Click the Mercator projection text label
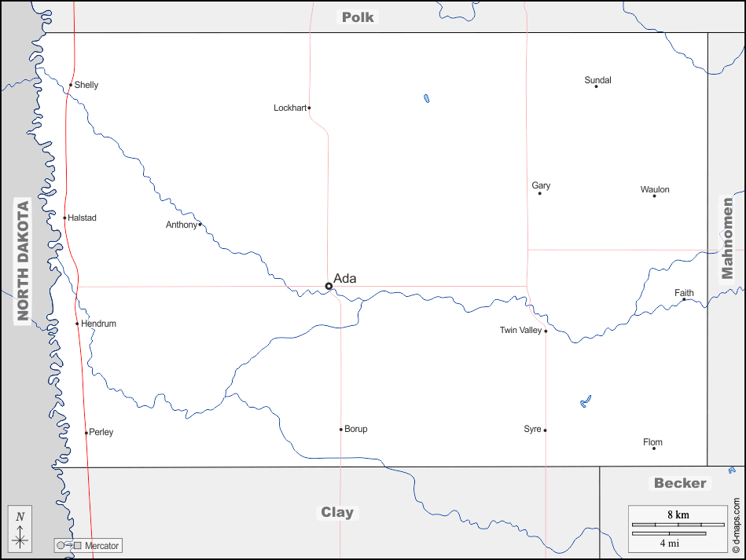 (x=102, y=545)
